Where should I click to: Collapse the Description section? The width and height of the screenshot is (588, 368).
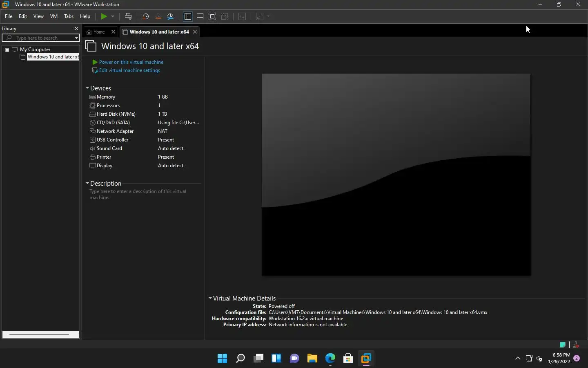tap(87, 183)
